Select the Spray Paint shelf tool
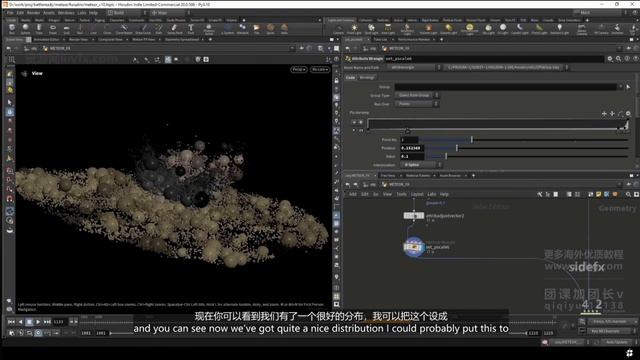This screenshot has height=360, width=640. pos(175,29)
